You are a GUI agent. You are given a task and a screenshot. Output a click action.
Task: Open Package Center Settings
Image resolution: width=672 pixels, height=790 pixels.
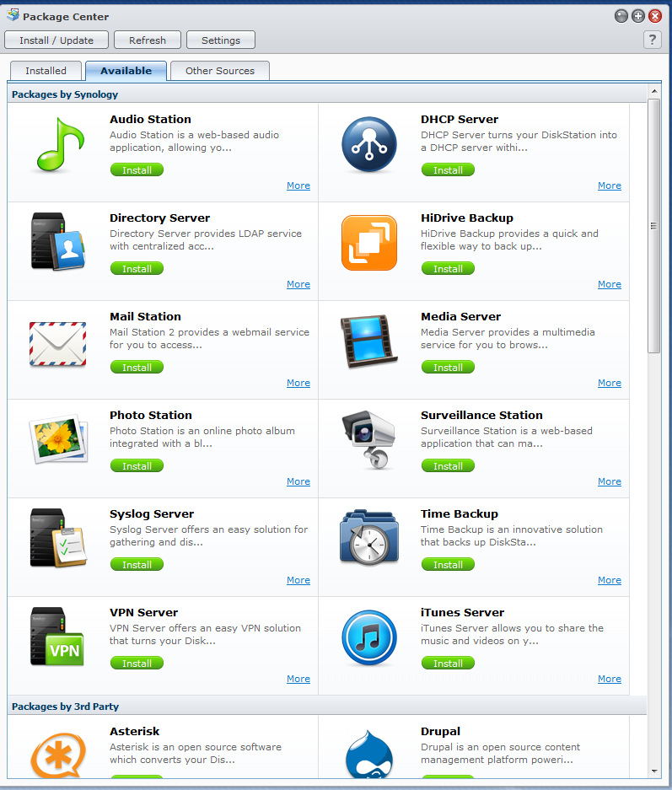pos(221,40)
